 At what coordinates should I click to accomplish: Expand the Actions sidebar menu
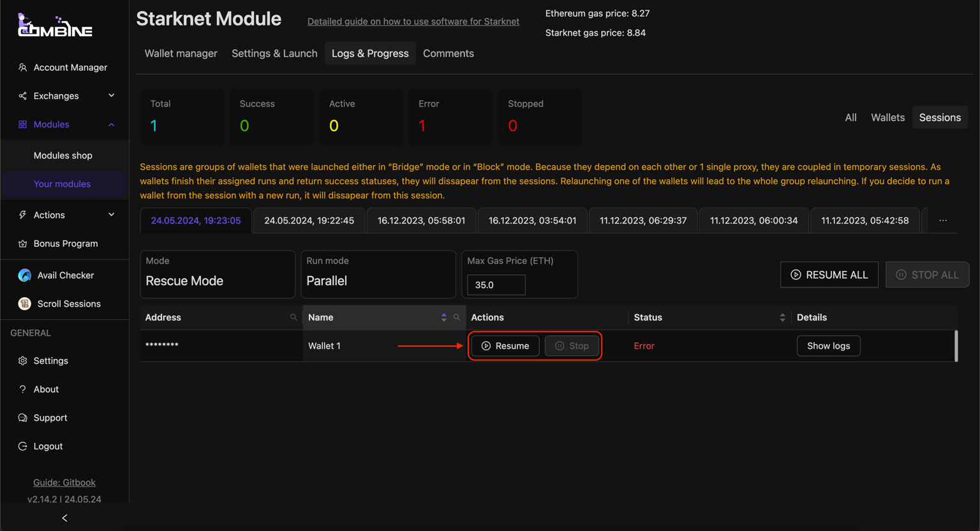(65, 215)
